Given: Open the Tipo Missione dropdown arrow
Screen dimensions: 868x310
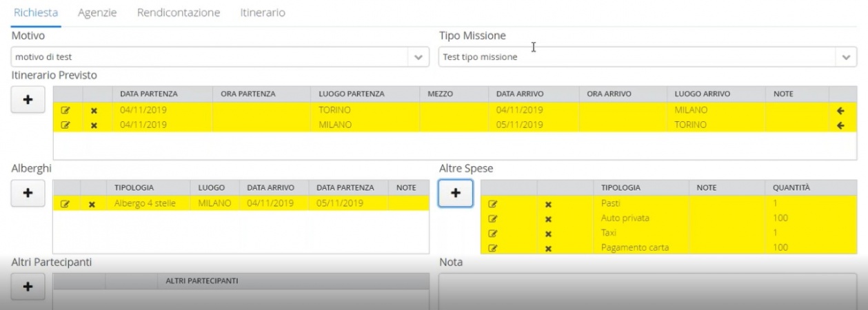Looking at the screenshot, I should click(x=847, y=57).
